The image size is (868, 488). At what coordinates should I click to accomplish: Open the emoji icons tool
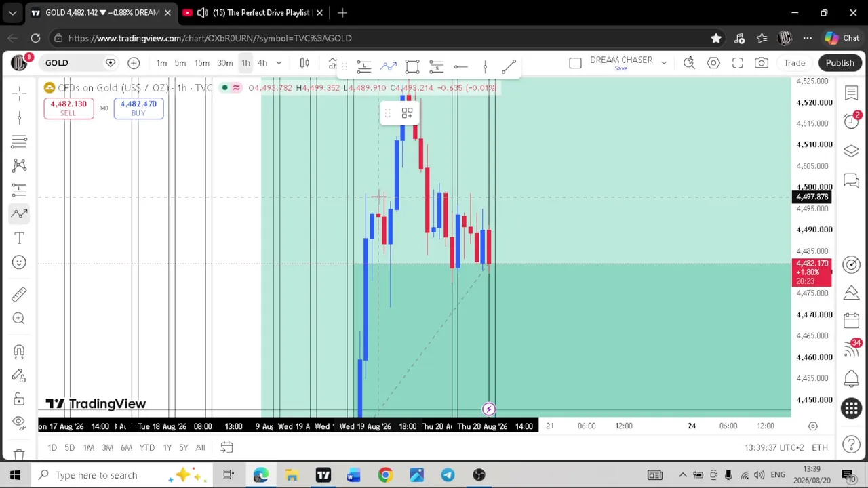coord(19,263)
